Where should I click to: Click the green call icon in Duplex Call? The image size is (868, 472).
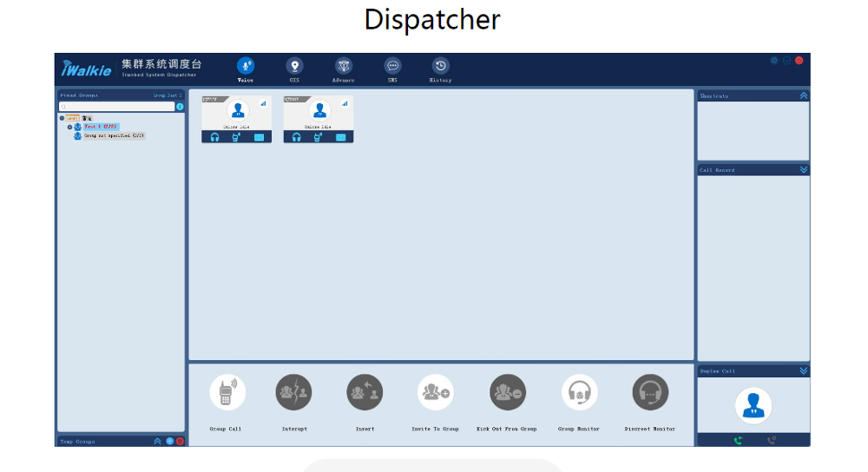pyautogui.click(x=738, y=441)
